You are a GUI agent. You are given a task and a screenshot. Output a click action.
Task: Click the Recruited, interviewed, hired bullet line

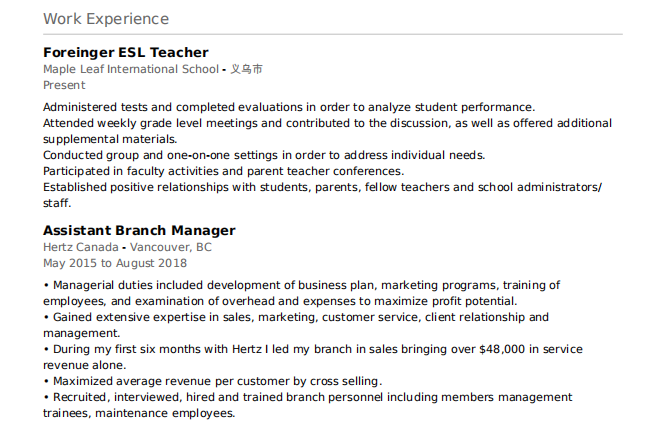click(x=308, y=397)
